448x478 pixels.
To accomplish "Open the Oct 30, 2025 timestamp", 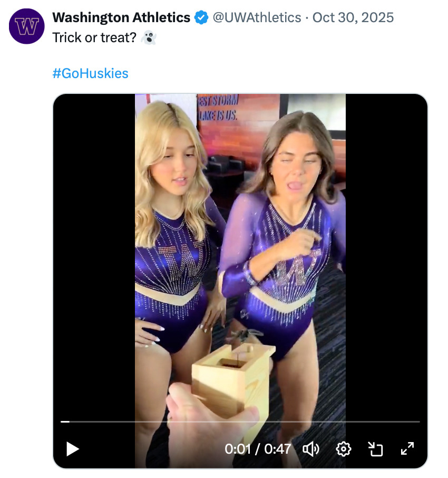I will 353,18.
